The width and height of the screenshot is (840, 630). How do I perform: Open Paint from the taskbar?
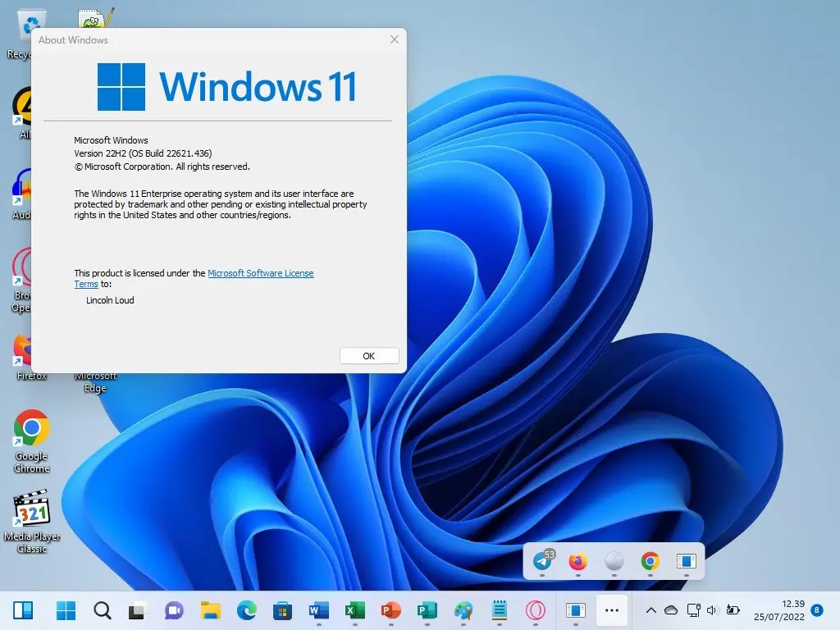(x=463, y=610)
